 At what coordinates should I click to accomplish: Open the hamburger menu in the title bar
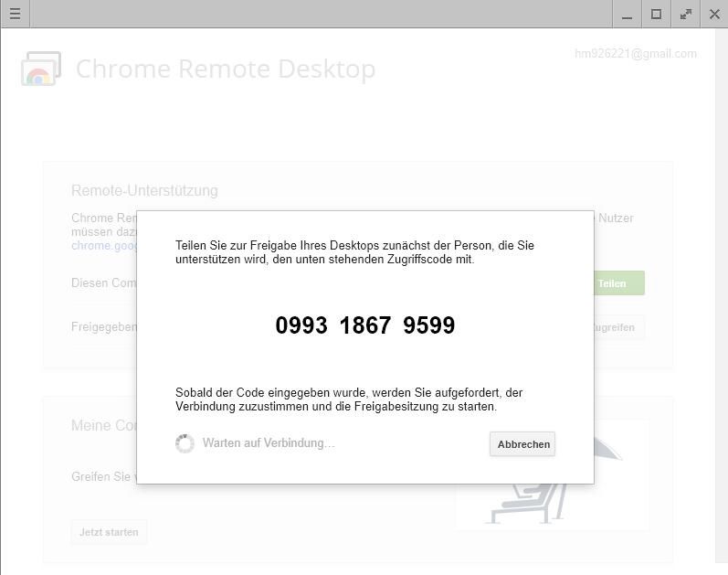(x=15, y=14)
